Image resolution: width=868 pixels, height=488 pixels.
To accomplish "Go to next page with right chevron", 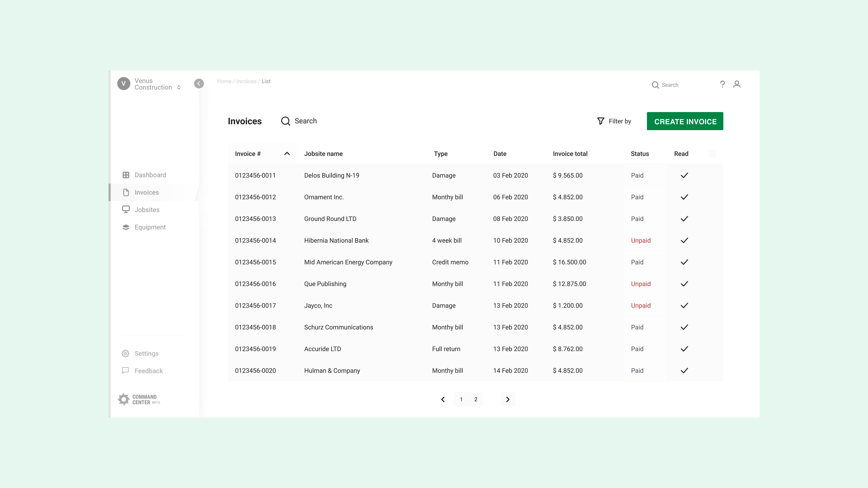I will [508, 399].
